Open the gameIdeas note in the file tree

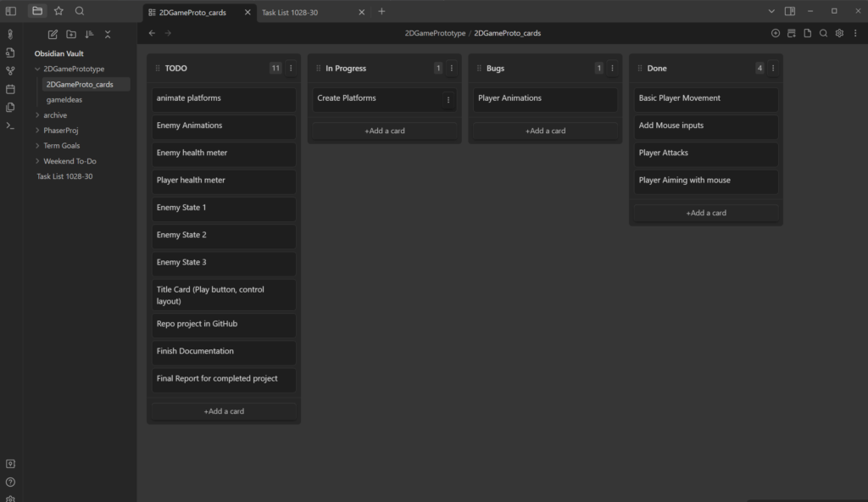coord(64,100)
